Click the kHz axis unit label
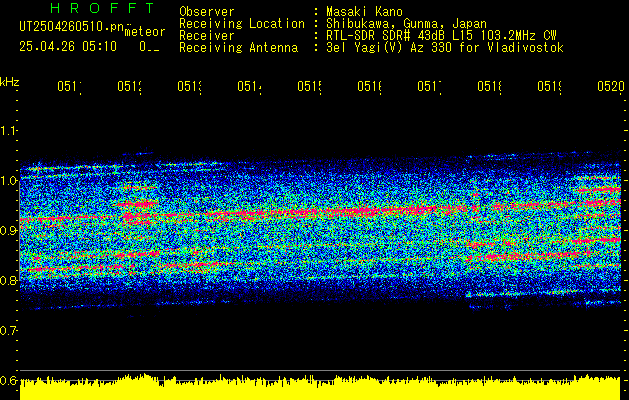Viewport: 629px width, 400px height. point(10,82)
